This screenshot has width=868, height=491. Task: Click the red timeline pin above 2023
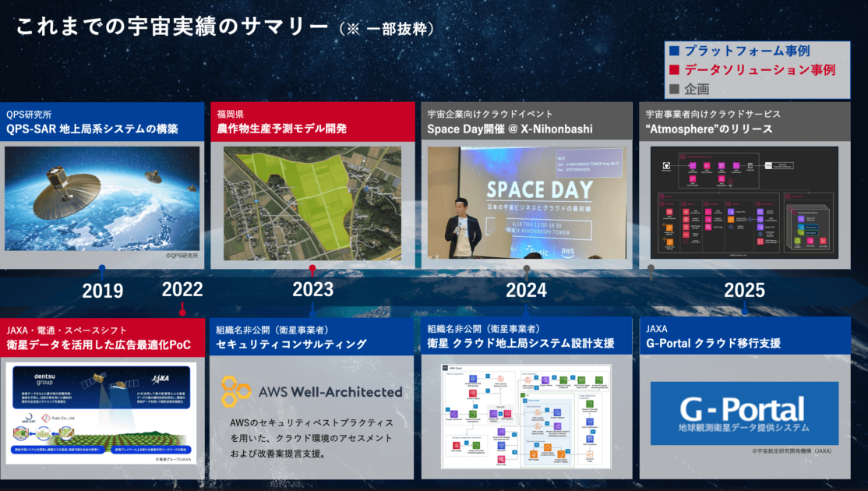(x=312, y=270)
